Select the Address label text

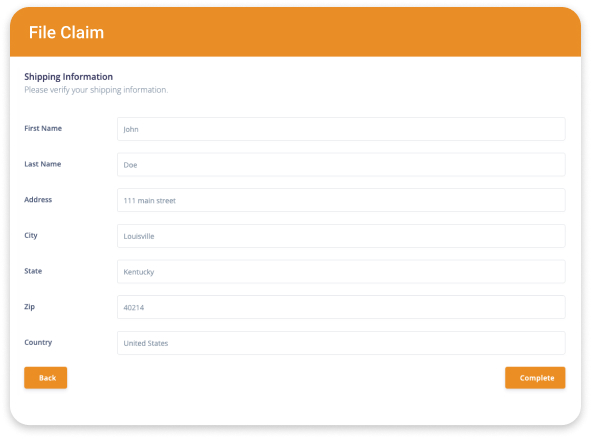point(38,200)
